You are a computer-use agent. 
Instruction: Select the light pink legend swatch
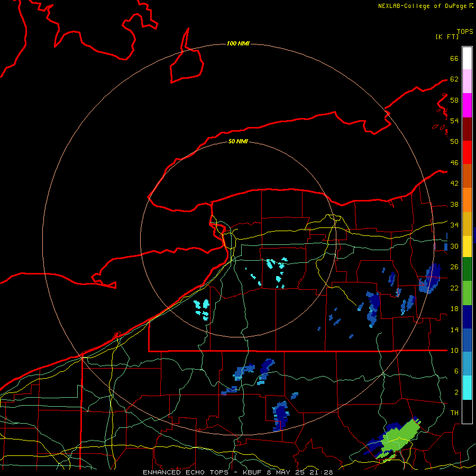[x=467, y=81]
